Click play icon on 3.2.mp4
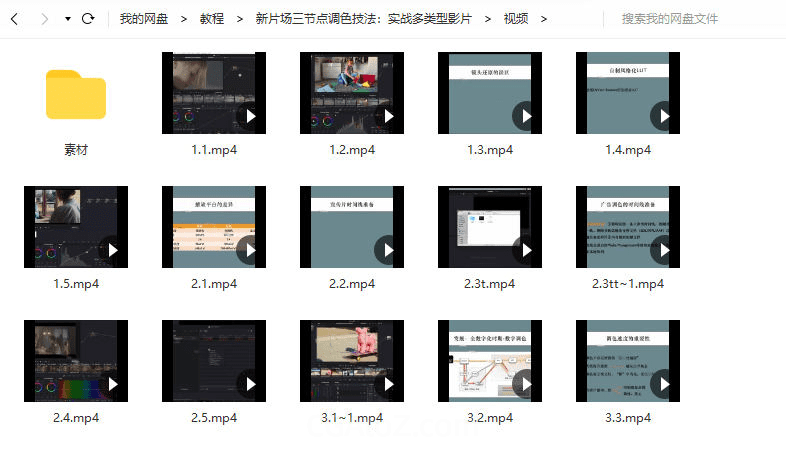The width and height of the screenshot is (786, 456). click(x=526, y=384)
